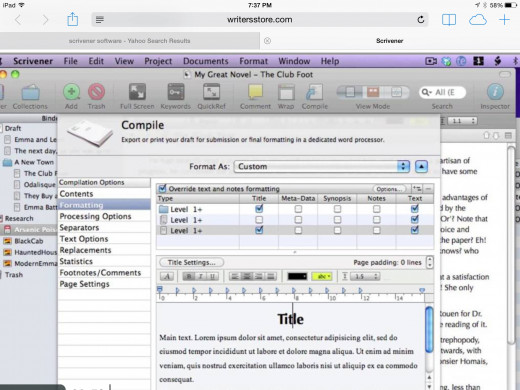Viewport: 520px width, 390px height.
Task: Toggle Title checkbox for third Level 1+ row
Action: 259,230
